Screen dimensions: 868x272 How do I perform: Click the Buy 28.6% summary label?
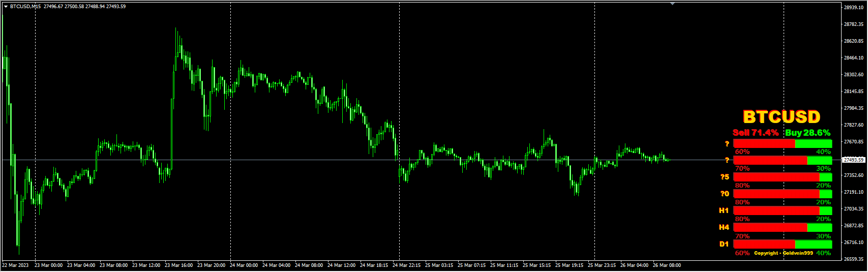[807, 133]
